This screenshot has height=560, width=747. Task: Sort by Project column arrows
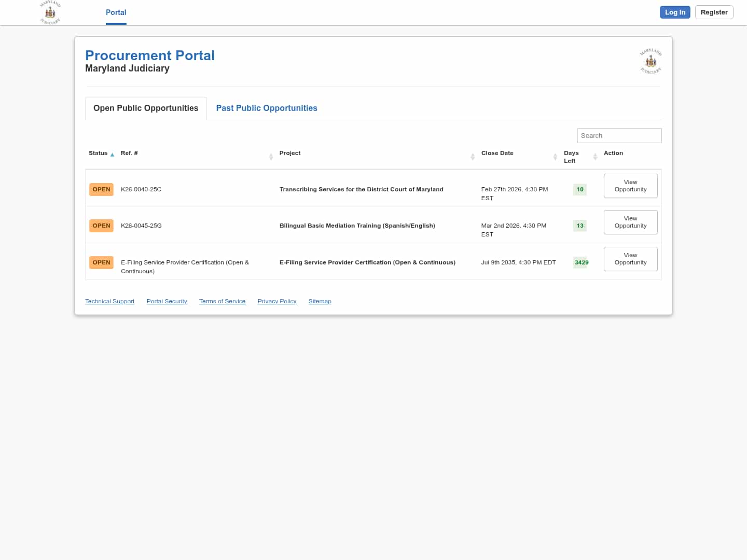click(x=473, y=157)
